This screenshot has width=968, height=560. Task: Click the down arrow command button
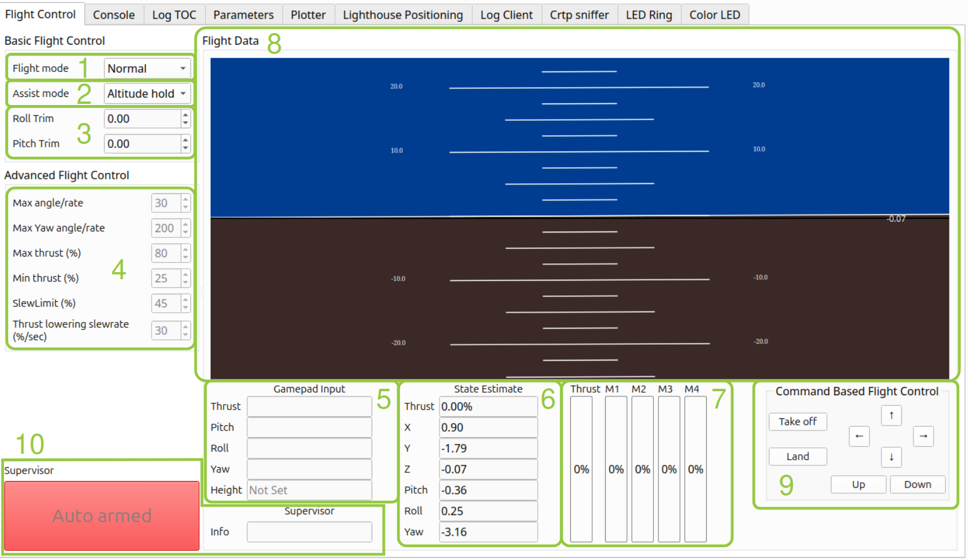891,457
